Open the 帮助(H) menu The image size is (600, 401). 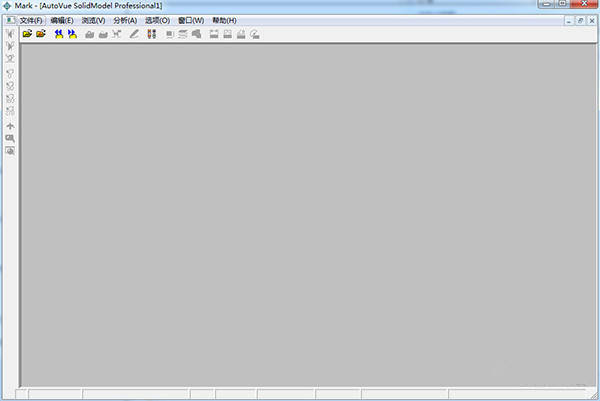(x=224, y=20)
